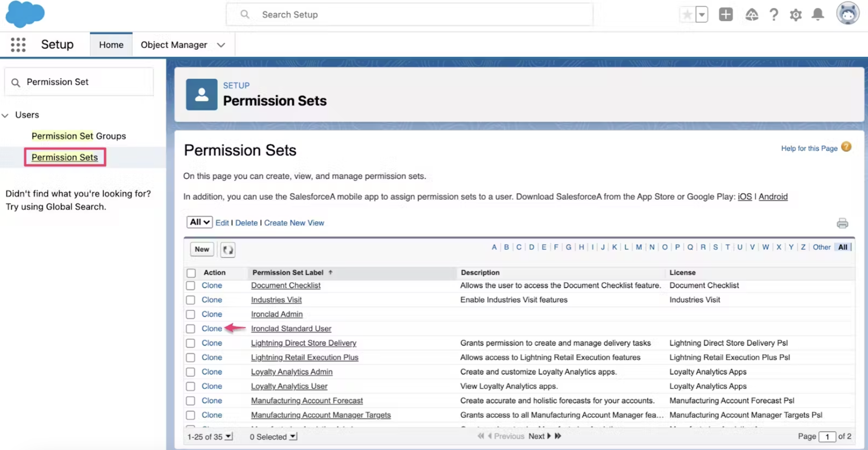Click Help for this Page link

point(809,148)
